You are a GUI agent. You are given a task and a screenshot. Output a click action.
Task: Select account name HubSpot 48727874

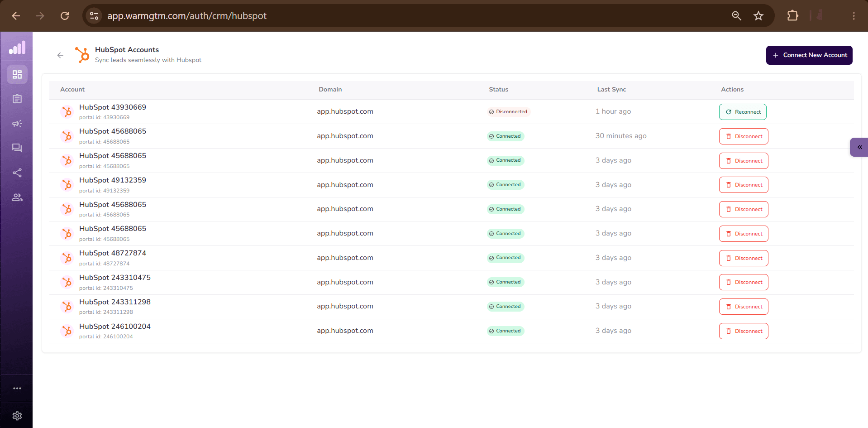click(113, 253)
